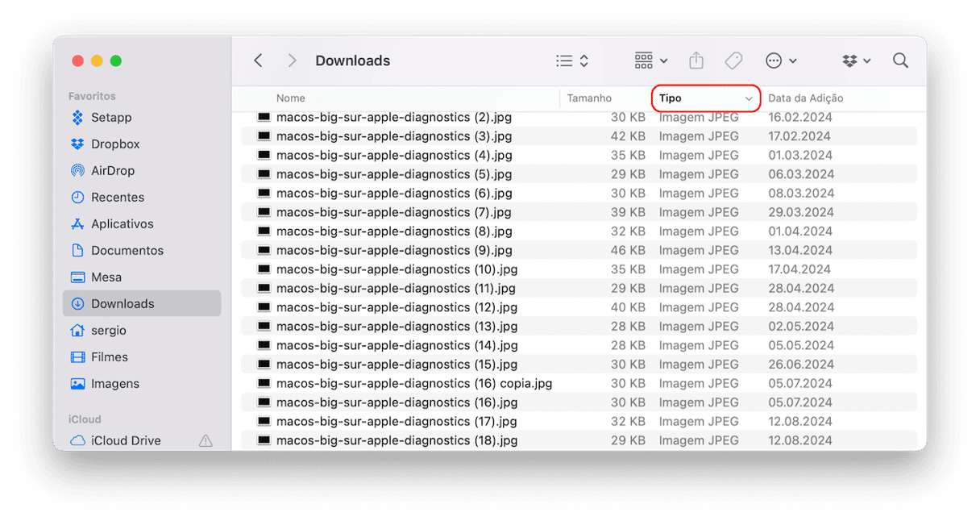
Task: Open the Dropbox toolbar menu
Action: 856,60
